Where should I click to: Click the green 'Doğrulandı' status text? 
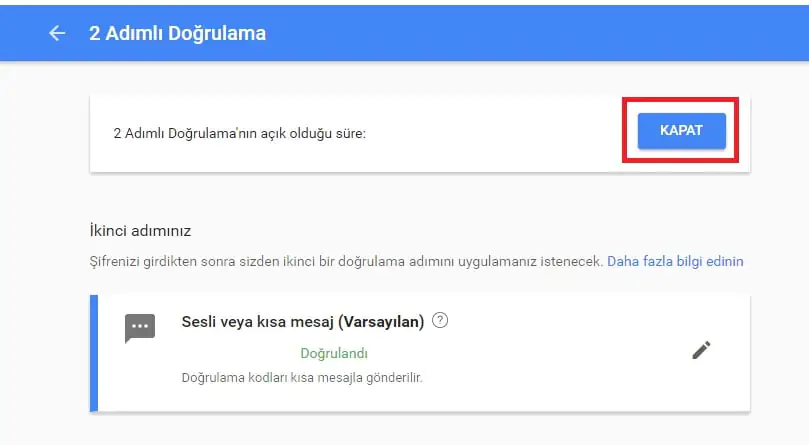[x=334, y=353]
